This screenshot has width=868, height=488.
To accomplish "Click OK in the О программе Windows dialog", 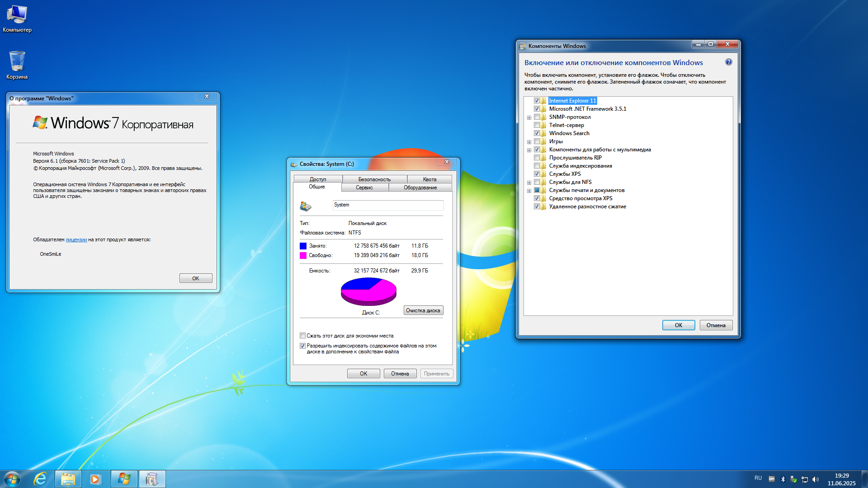I will click(x=196, y=278).
